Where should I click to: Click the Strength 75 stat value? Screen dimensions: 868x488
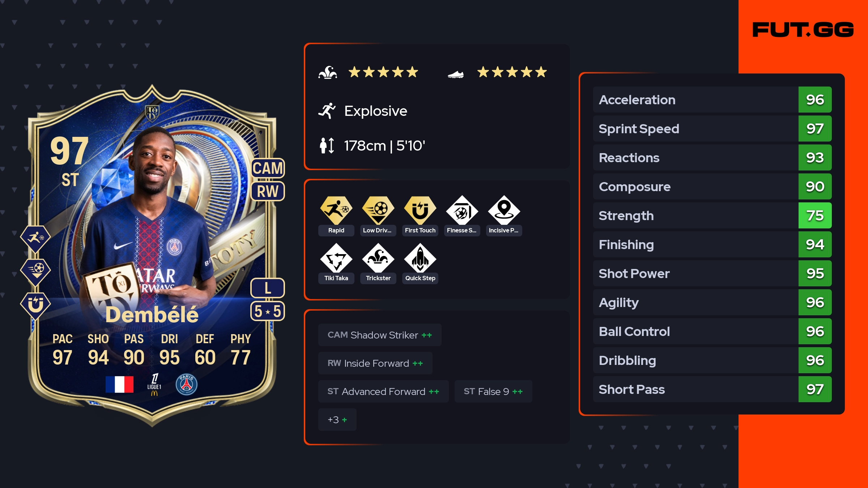pyautogui.click(x=815, y=215)
